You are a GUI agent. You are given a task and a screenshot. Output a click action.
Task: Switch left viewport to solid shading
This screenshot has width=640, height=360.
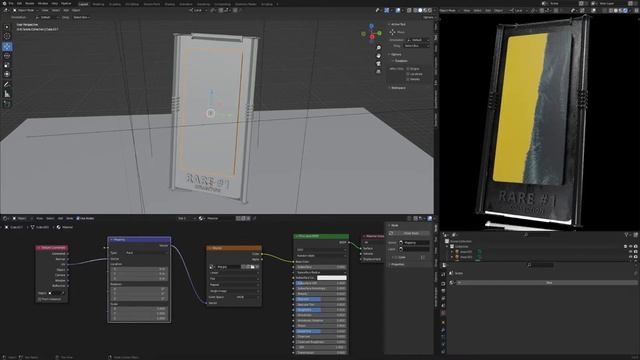(420, 10)
